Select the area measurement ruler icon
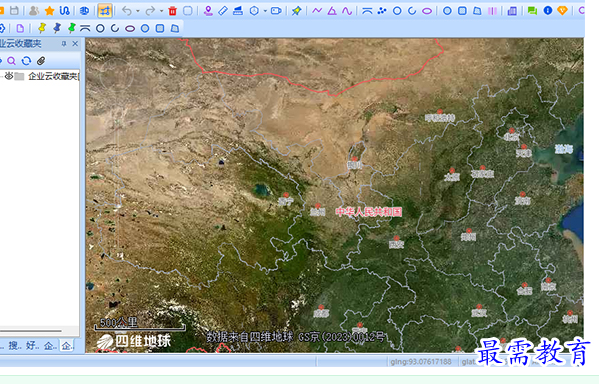599x384 pixels. click(x=238, y=11)
